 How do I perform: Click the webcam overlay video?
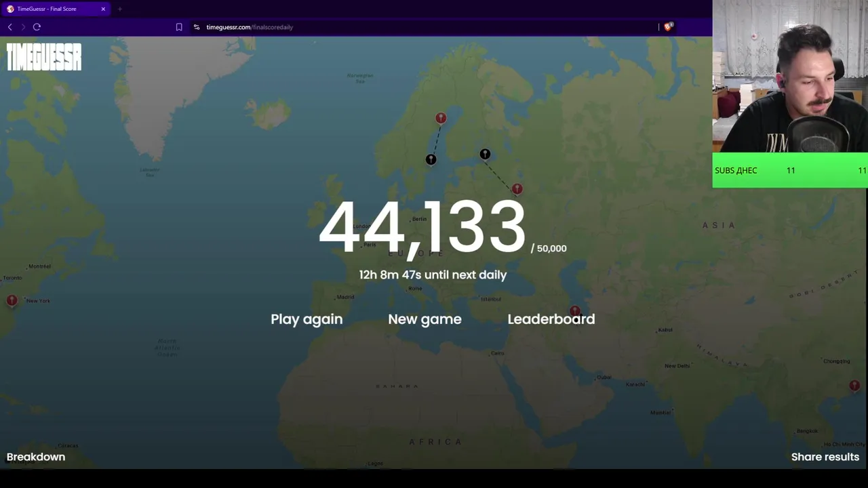tap(790, 76)
